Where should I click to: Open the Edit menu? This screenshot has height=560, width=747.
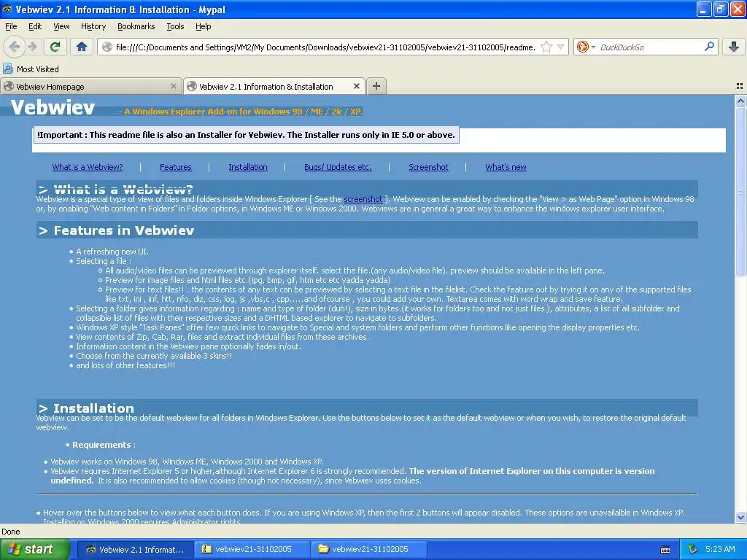point(35,26)
